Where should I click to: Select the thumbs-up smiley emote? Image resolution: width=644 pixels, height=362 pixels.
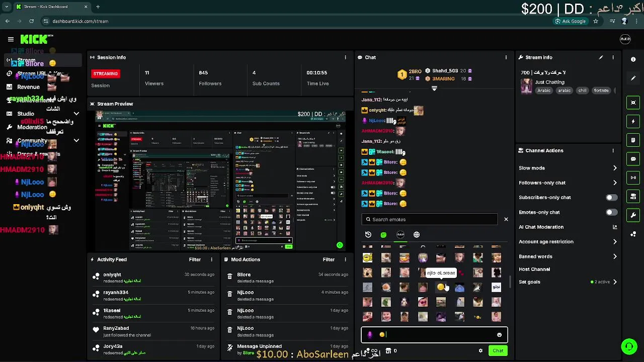point(368,258)
